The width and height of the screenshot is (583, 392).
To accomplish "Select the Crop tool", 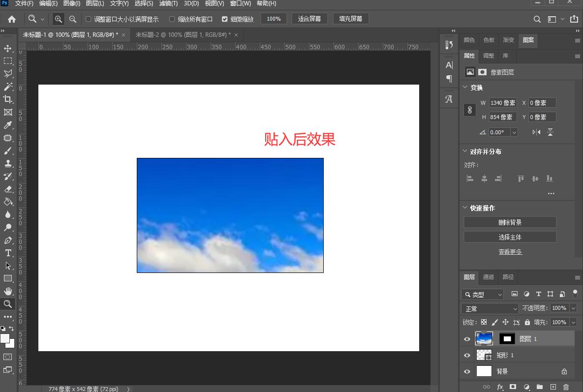I will point(8,99).
